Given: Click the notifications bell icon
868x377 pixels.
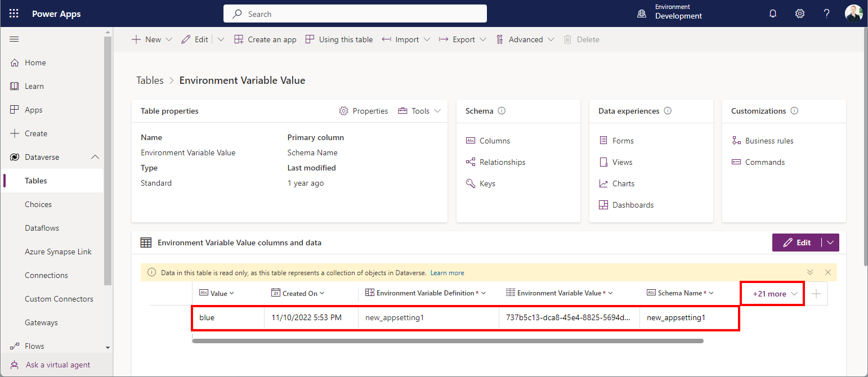Looking at the screenshot, I should 773,14.
